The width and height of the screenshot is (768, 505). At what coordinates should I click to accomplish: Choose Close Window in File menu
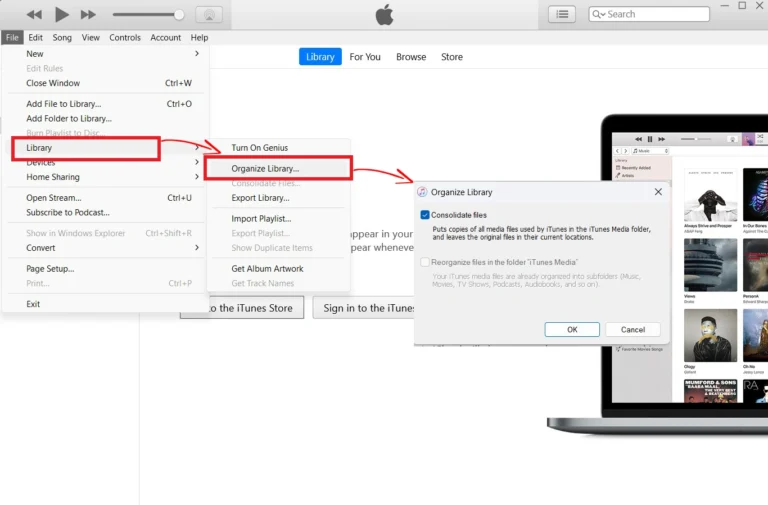point(105,83)
